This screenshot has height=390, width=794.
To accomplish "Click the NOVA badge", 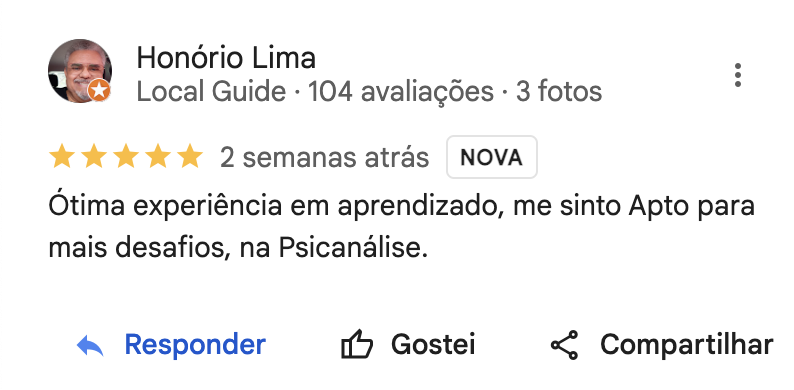I will tap(491, 157).
